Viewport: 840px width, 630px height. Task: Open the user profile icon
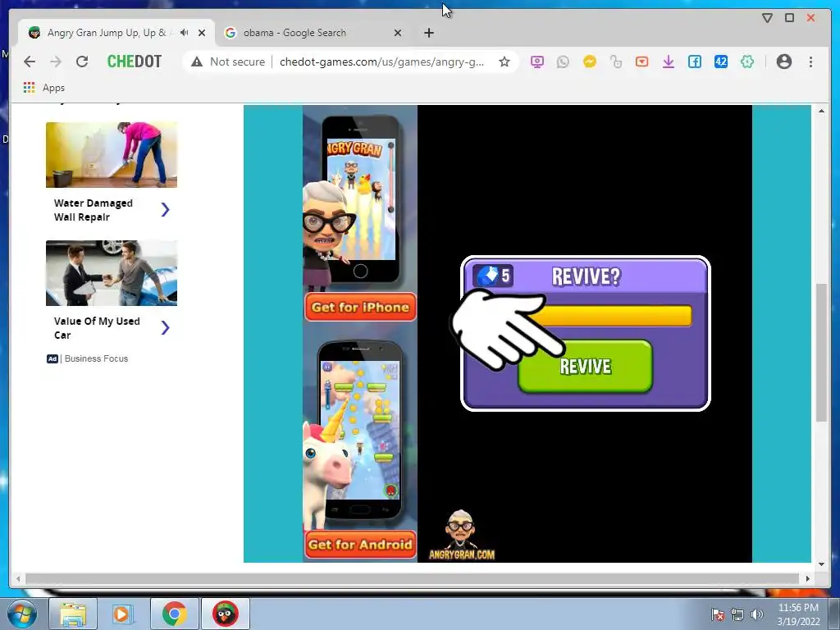coord(783,62)
